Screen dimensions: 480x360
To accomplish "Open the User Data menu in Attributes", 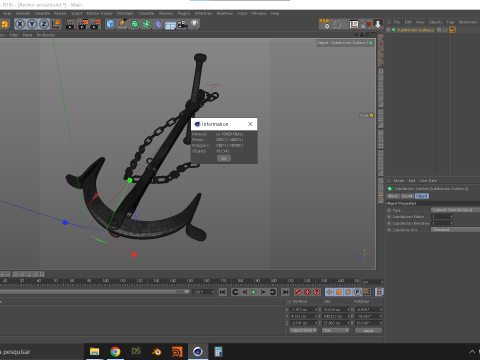I will (x=428, y=181).
